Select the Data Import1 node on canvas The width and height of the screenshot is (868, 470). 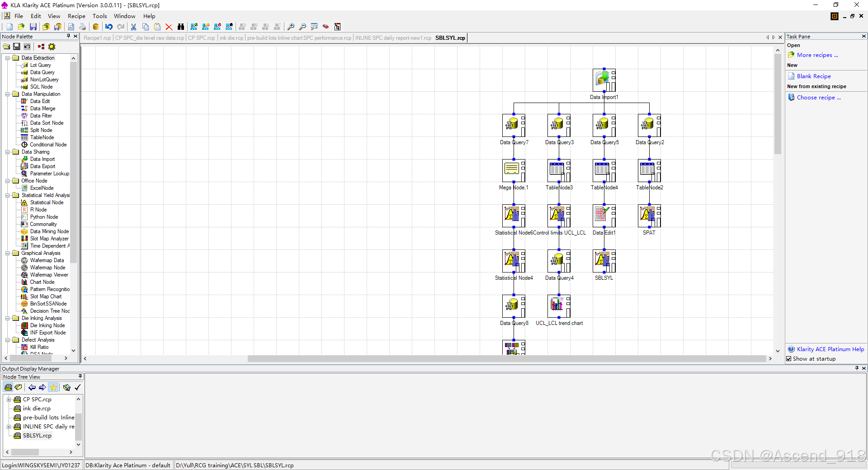click(604, 80)
